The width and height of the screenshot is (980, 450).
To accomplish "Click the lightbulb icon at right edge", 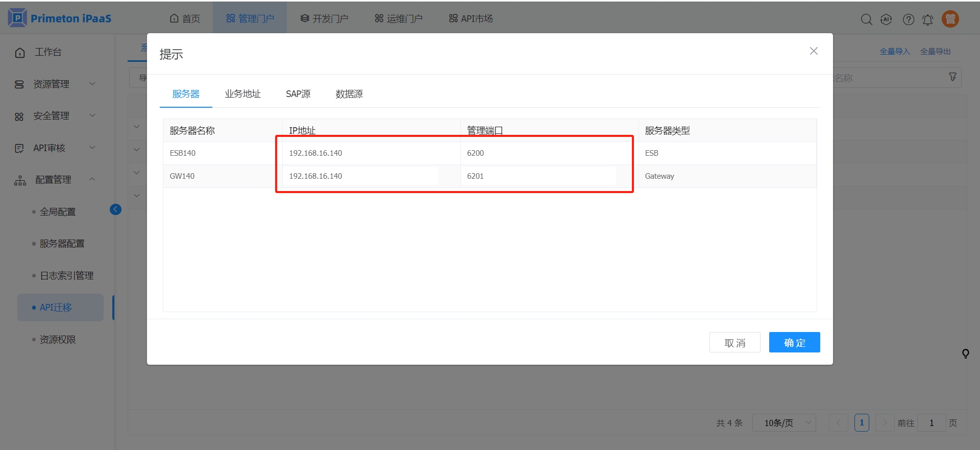I will [x=965, y=353].
